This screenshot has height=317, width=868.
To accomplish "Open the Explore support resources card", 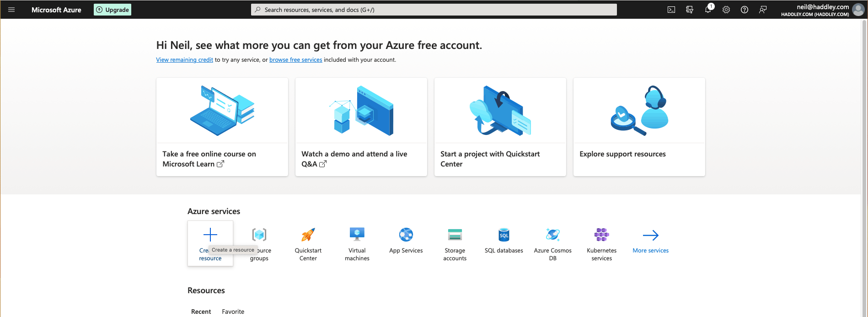I will tap(639, 127).
